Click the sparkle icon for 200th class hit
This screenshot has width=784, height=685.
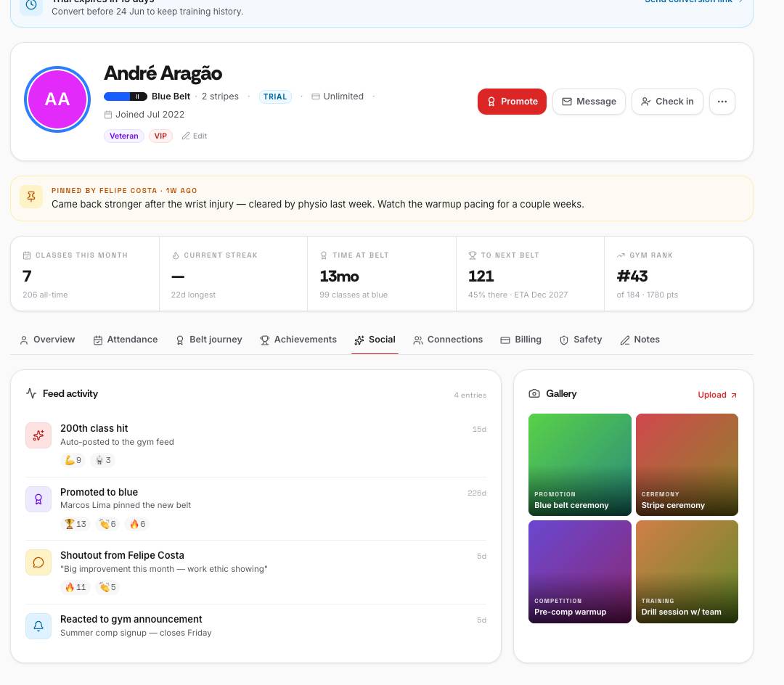point(38,435)
